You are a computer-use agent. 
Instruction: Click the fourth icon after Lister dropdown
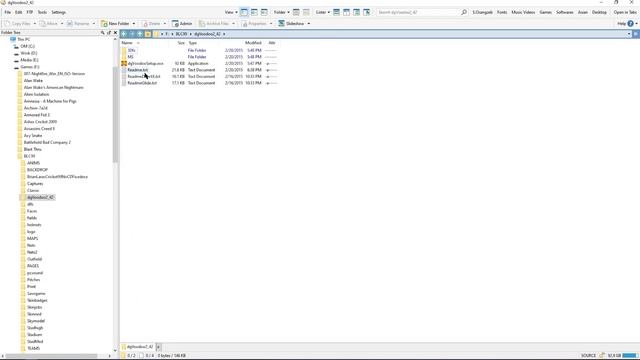[367, 12]
